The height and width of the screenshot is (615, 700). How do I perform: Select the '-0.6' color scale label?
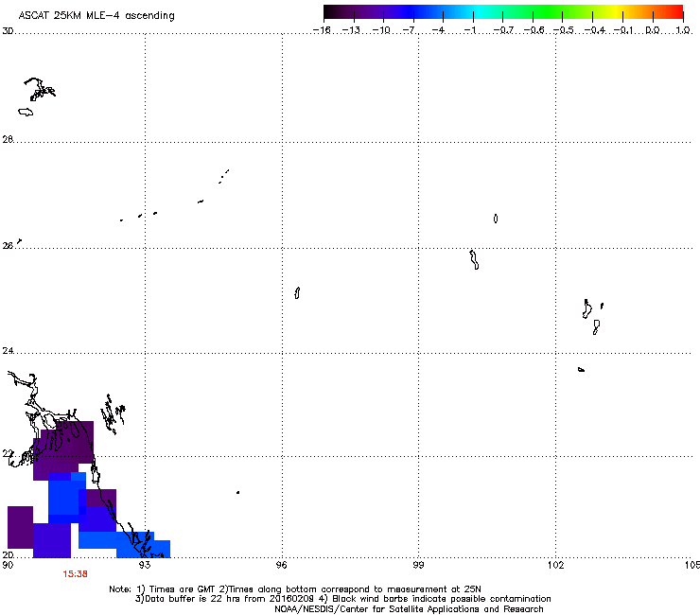(x=534, y=30)
